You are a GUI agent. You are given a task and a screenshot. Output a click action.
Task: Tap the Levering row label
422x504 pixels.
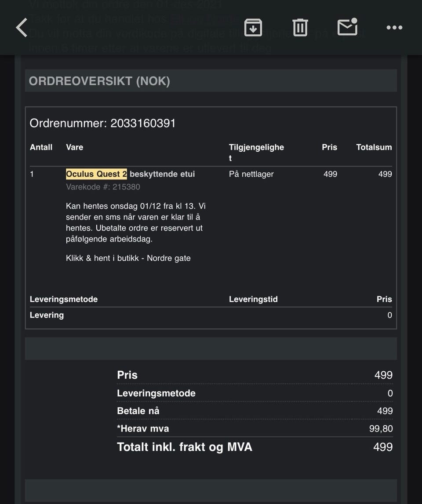[x=47, y=315]
